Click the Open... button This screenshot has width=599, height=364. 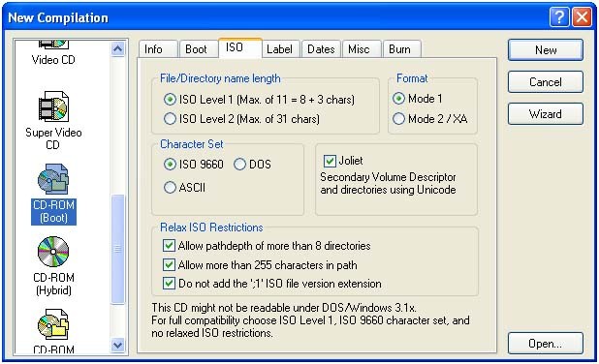click(x=545, y=344)
